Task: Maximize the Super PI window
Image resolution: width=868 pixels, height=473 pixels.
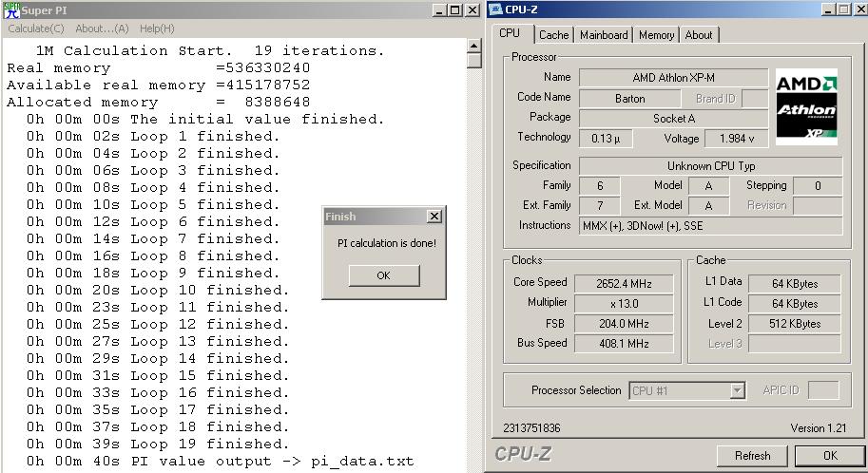Action: pos(454,9)
